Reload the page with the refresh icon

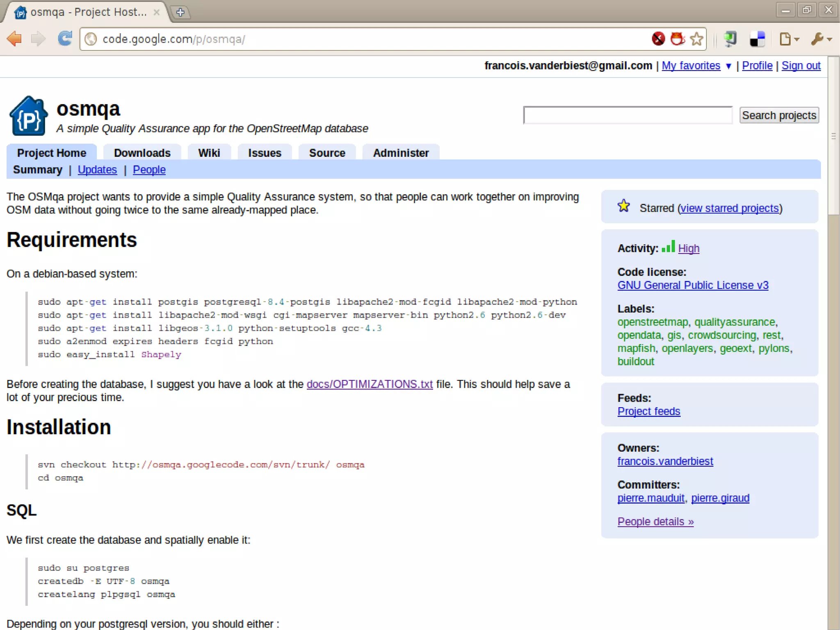(x=65, y=39)
